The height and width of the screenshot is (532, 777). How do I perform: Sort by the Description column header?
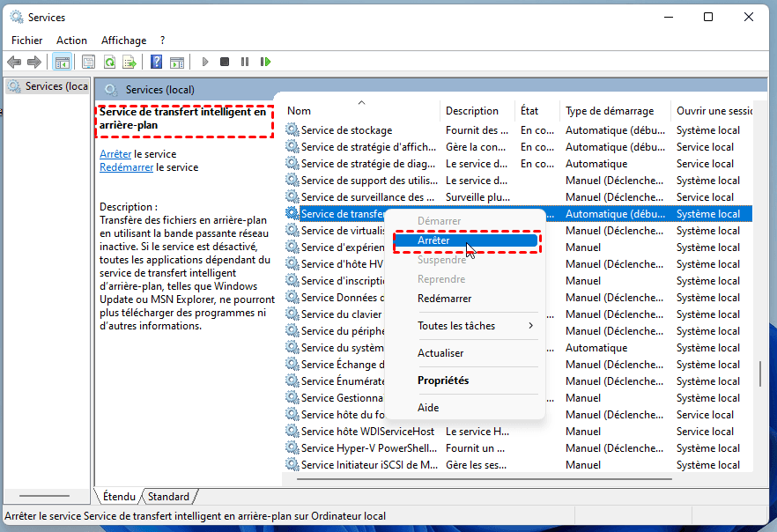click(x=477, y=111)
